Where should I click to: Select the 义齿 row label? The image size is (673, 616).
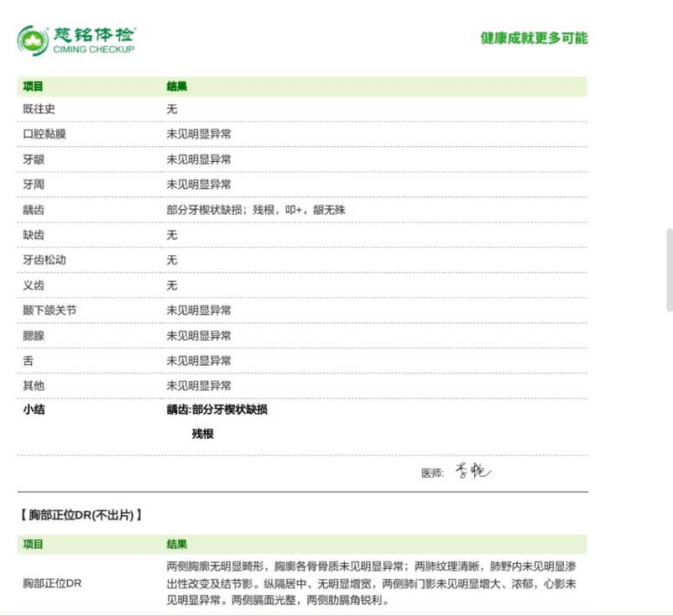(x=34, y=285)
